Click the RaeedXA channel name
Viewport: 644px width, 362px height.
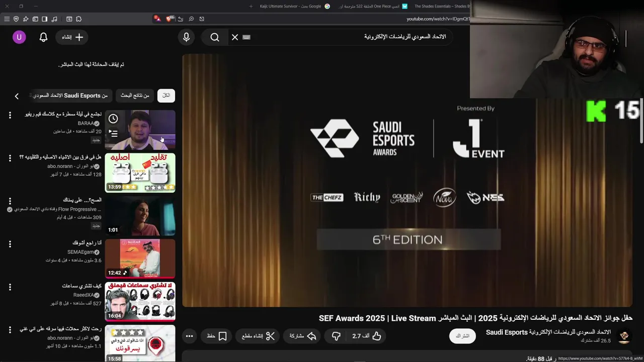click(84, 295)
